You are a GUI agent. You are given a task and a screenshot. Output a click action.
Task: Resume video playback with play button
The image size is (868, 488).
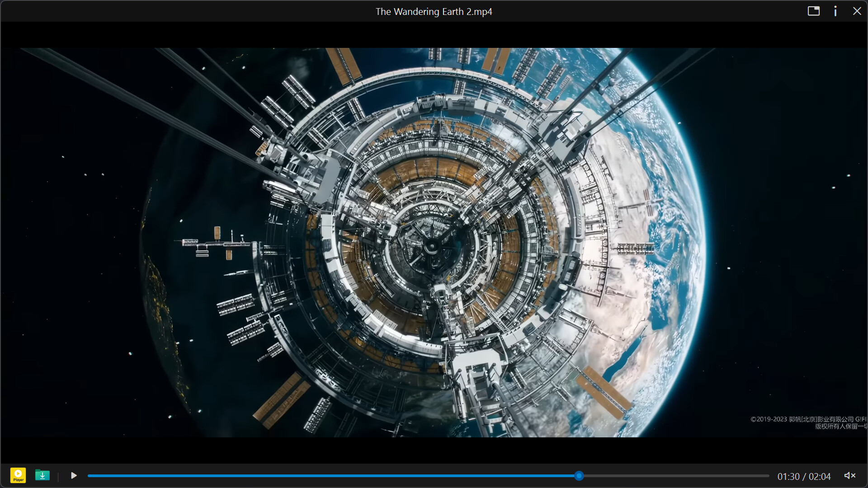(x=74, y=475)
